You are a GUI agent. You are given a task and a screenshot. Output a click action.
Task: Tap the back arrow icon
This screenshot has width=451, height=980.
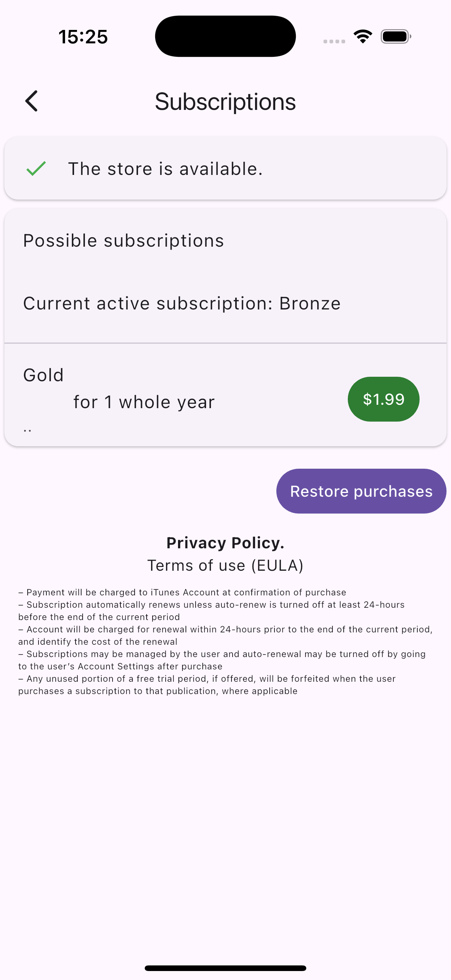click(31, 101)
